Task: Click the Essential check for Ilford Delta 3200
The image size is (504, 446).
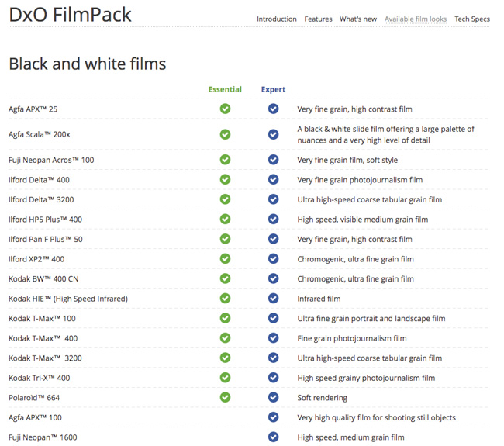Action: click(x=225, y=199)
